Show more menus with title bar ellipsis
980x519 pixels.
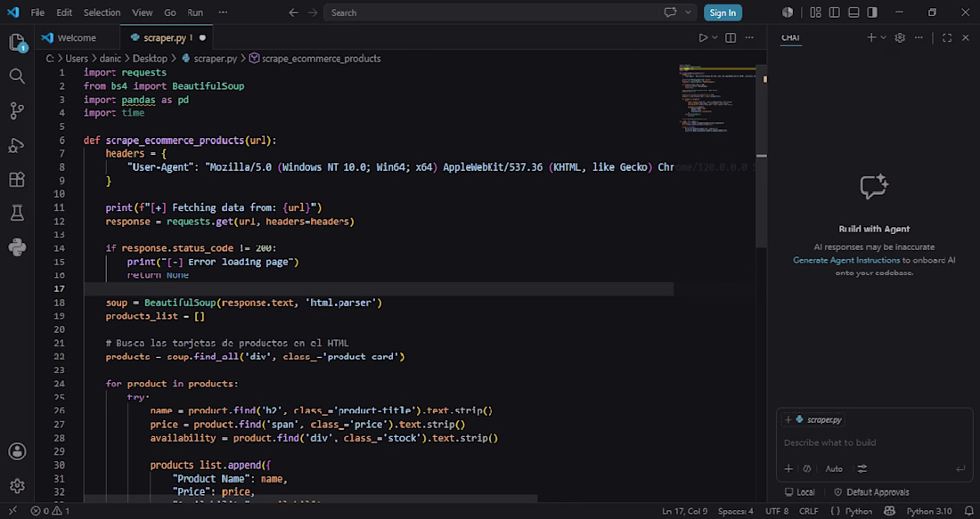(223, 12)
